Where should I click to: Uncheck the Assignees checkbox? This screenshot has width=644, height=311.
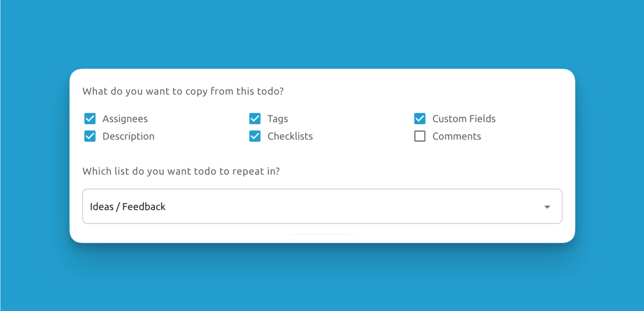(90, 119)
